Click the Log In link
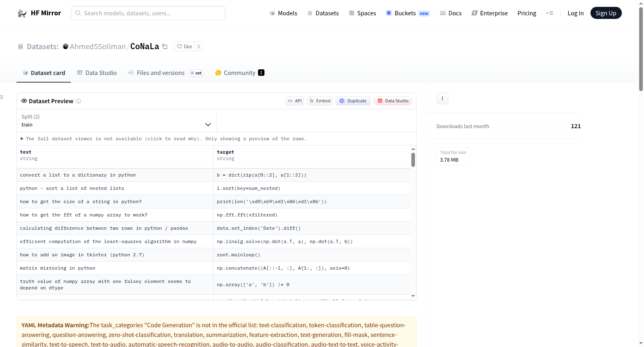 pyautogui.click(x=576, y=13)
